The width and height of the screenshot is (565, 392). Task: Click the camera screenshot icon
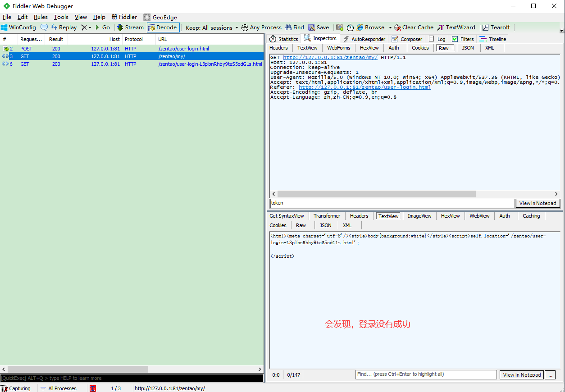(340, 27)
